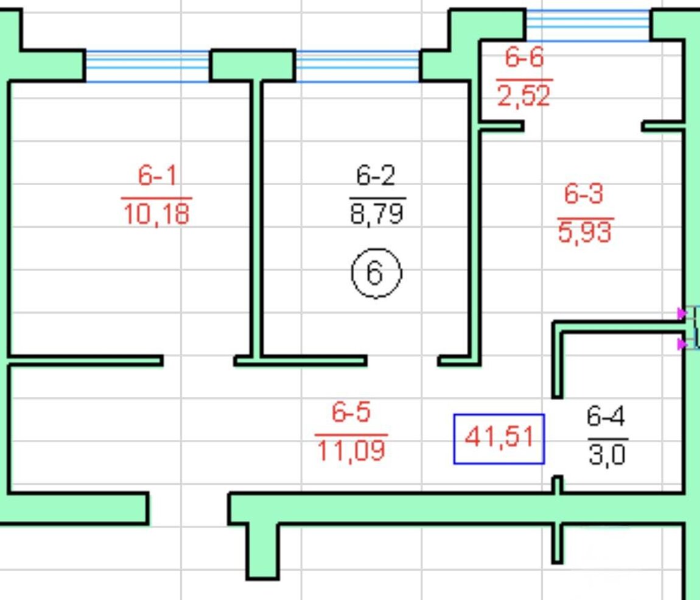Viewport: 700px width, 600px height.
Task: Select the 10,18 area value
Action: pos(156,214)
